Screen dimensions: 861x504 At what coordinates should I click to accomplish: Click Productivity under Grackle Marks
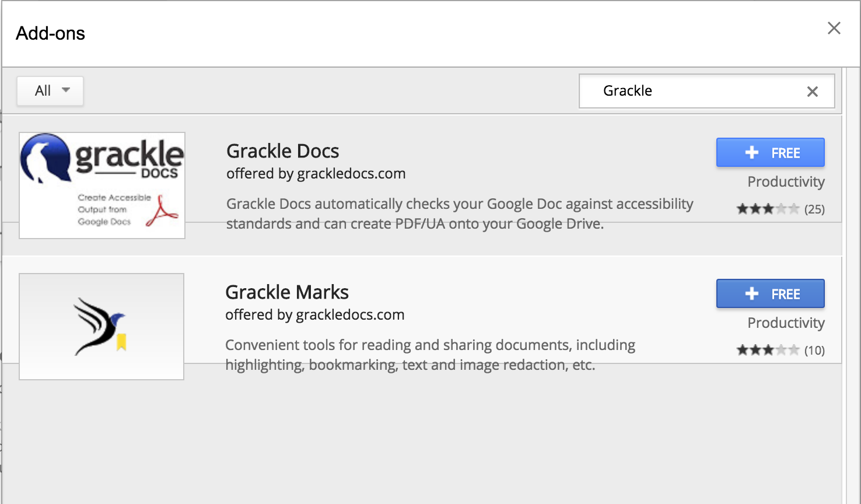786,323
